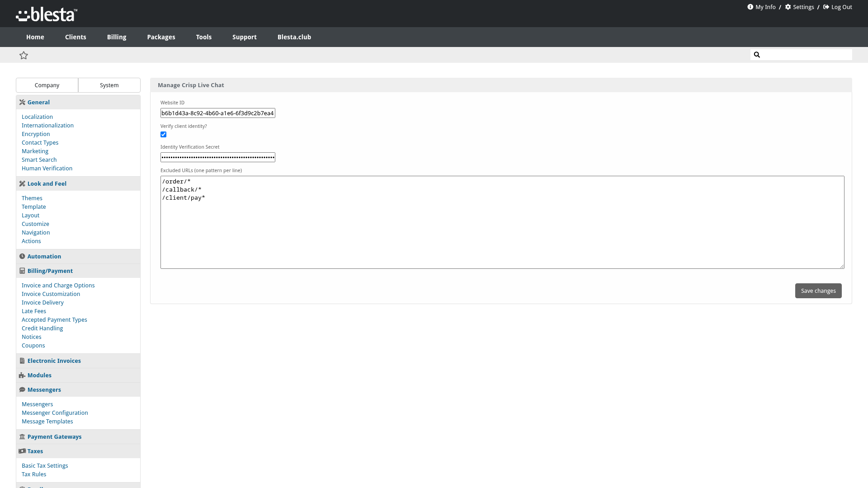Uncheck Verify client identity checkbox
The height and width of the screenshot is (488, 868).
(x=164, y=135)
